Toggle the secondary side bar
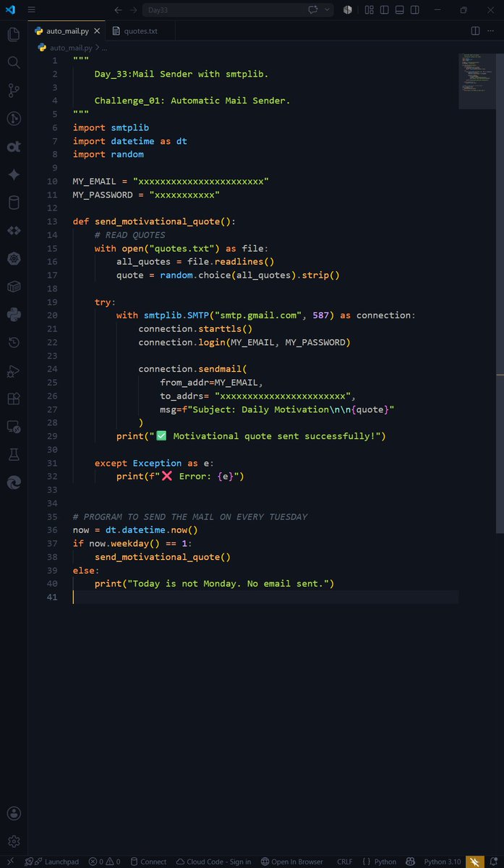This screenshot has height=868, width=504. [414, 10]
